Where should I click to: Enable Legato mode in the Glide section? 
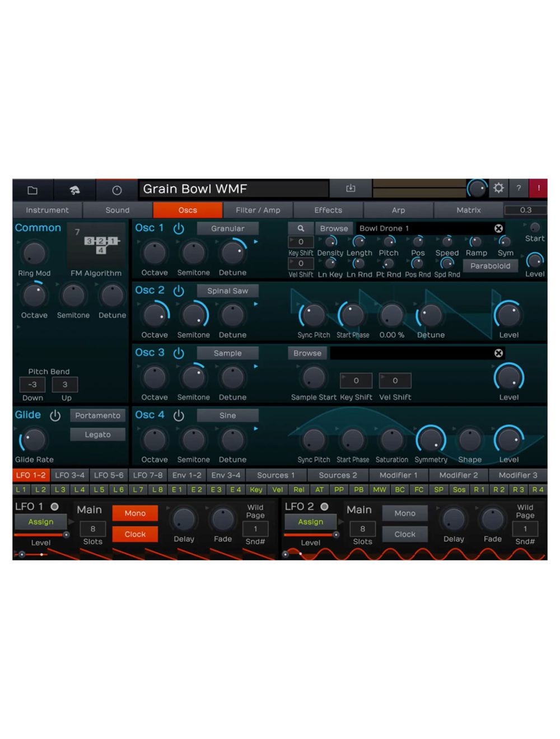[x=97, y=434]
